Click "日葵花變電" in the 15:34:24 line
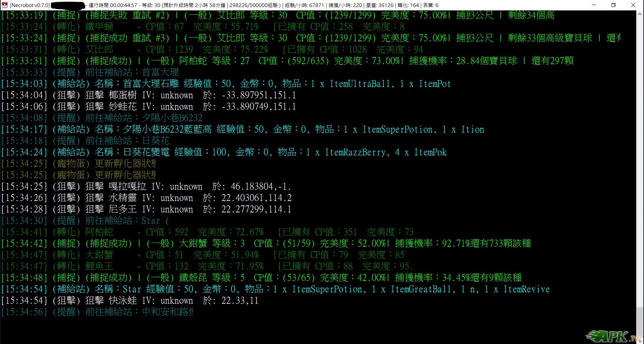This screenshot has height=344, width=644. (146, 152)
